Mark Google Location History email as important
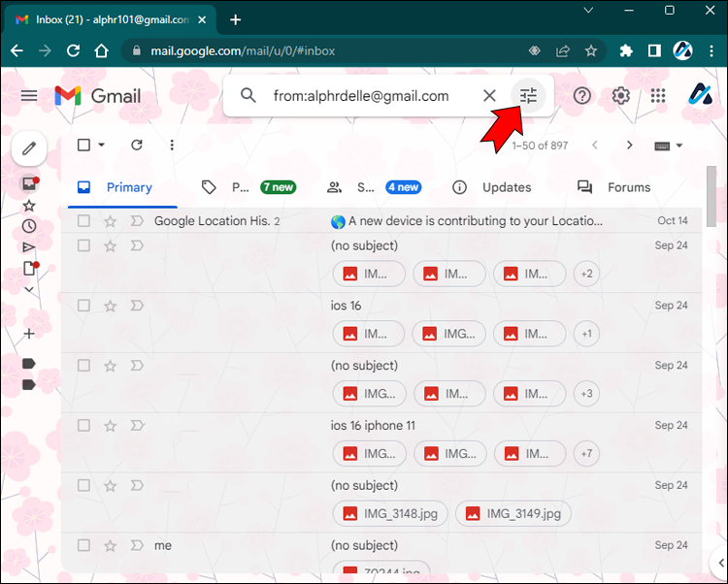This screenshot has width=728, height=584. [x=137, y=221]
